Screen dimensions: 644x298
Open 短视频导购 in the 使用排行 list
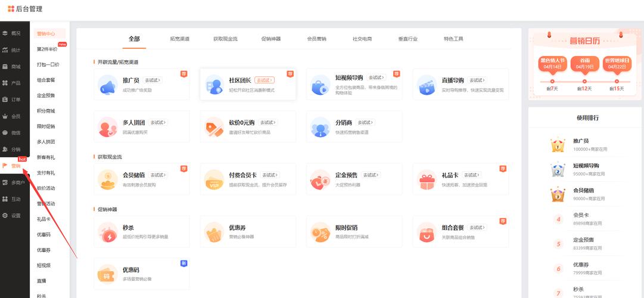[x=586, y=166]
